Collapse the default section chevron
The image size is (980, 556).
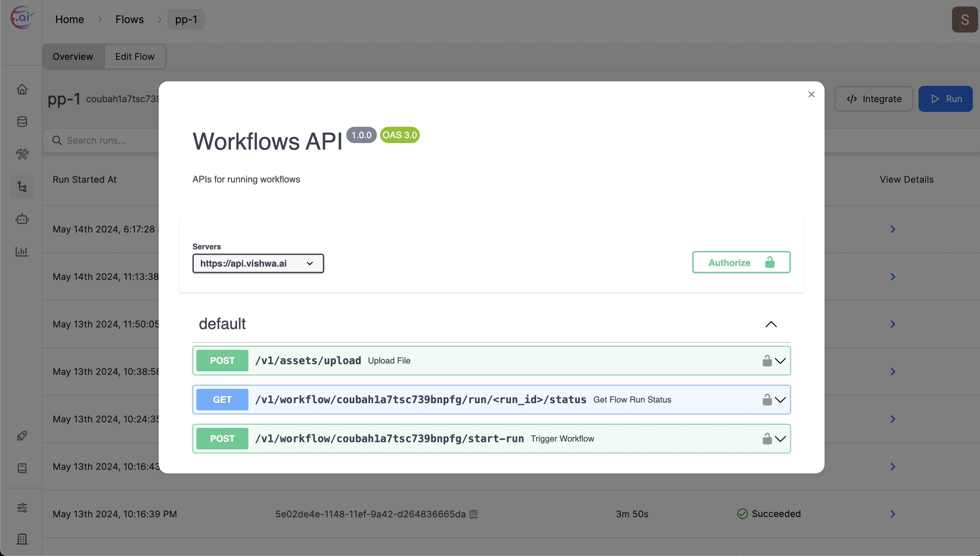pyautogui.click(x=771, y=324)
